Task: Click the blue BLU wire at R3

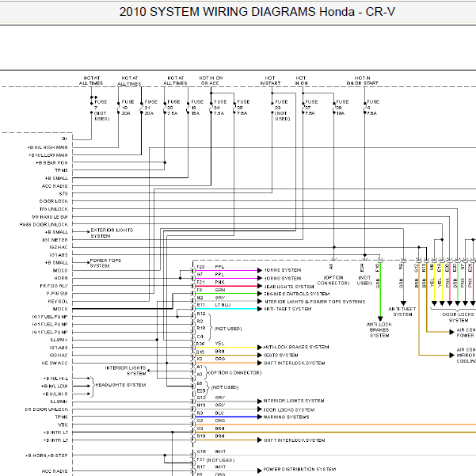Action: point(227,417)
